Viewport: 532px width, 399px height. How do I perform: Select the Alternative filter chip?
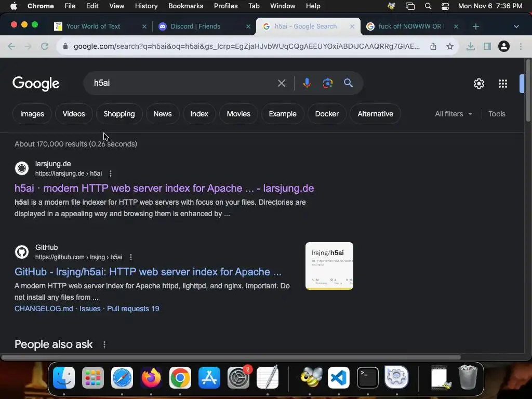click(375, 114)
